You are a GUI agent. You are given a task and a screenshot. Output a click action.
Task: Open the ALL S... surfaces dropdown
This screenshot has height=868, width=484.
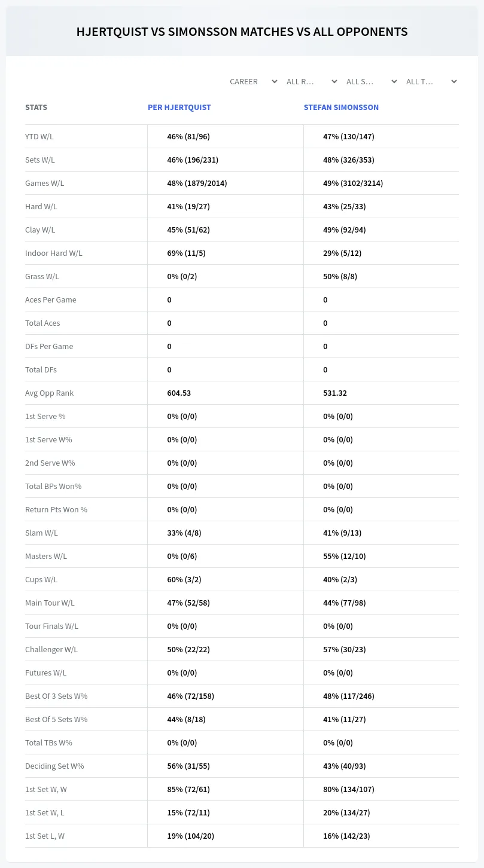coord(370,81)
